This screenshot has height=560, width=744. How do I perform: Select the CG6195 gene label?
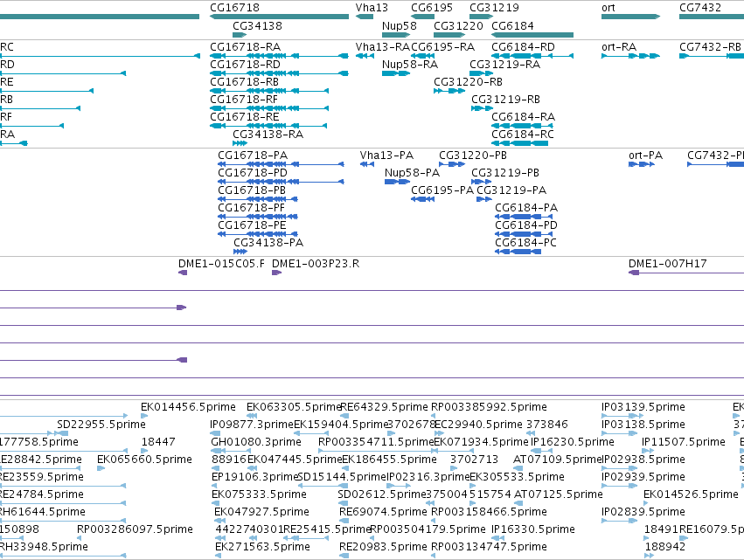coord(432,8)
